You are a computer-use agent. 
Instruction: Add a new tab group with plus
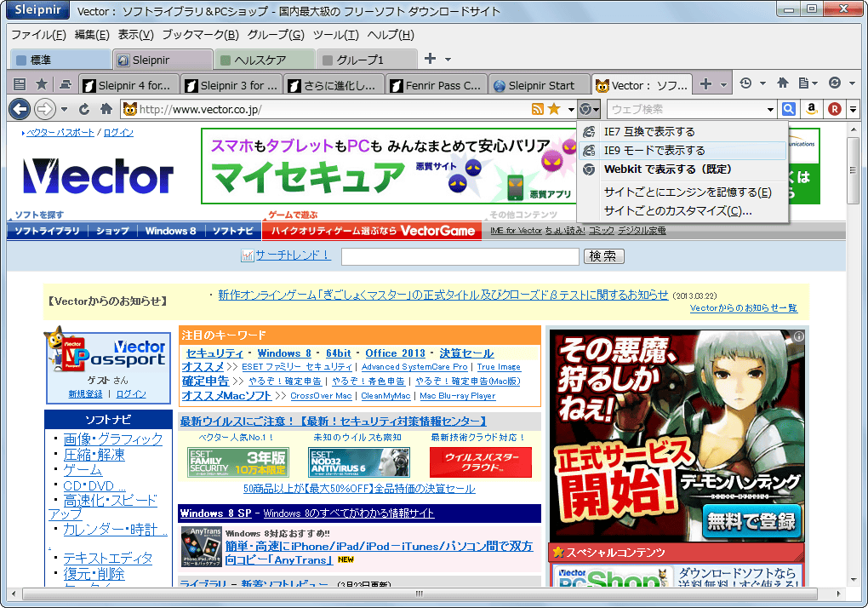click(430, 58)
